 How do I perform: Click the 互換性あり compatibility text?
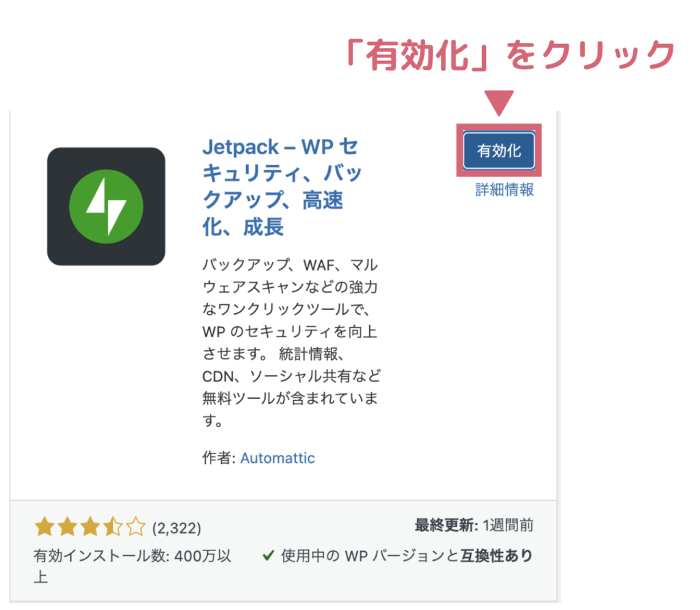pos(497,556)
